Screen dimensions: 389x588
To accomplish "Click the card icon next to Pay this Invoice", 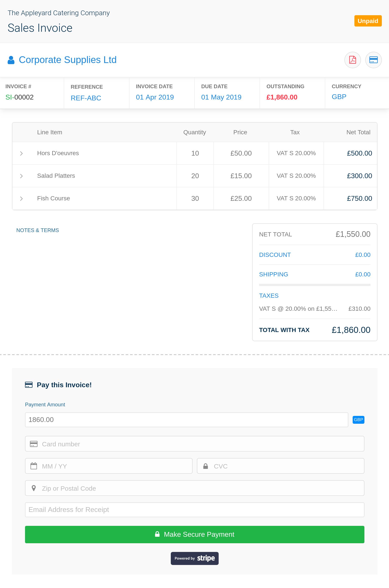I will [x=29, y=385].
